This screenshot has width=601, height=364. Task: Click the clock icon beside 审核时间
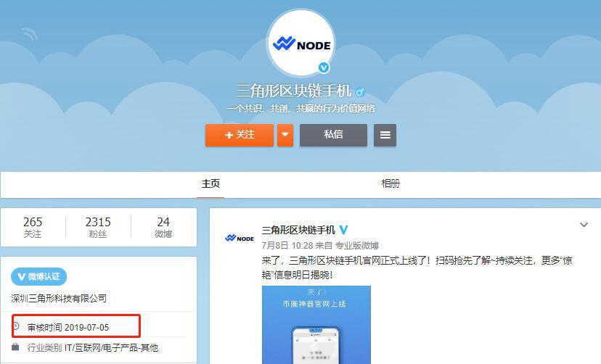point(16,326)
